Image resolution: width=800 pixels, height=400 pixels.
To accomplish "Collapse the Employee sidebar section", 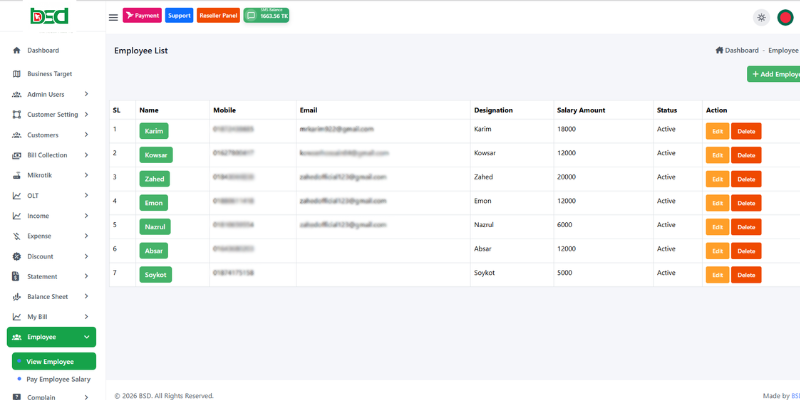I will coord(87,338).
